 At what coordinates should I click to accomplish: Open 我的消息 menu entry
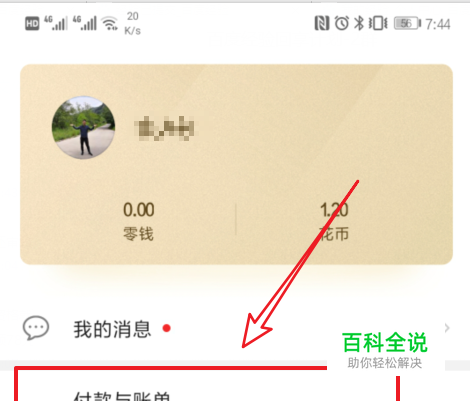[x=235, y=328]
